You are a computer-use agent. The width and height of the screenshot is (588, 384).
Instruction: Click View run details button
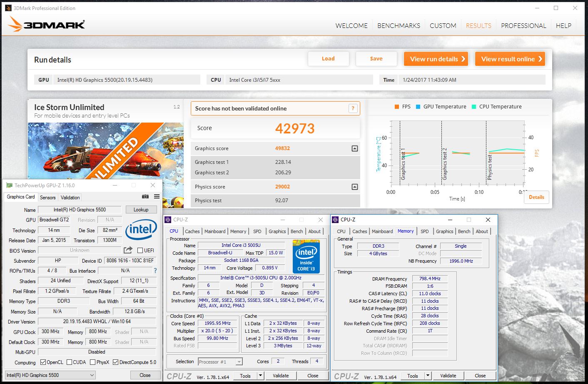(436, 59)
